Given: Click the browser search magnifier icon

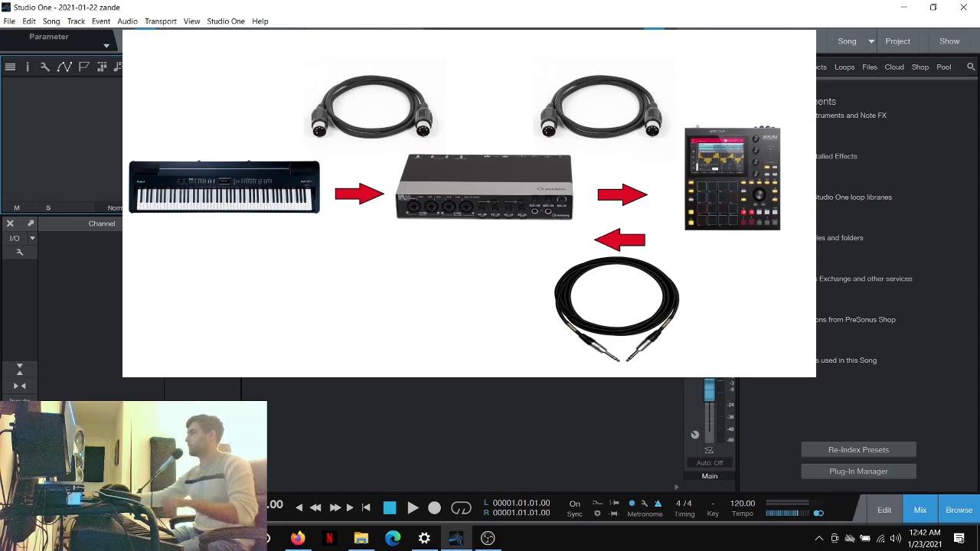Looking at the screenshot, I should click(971, 67).
